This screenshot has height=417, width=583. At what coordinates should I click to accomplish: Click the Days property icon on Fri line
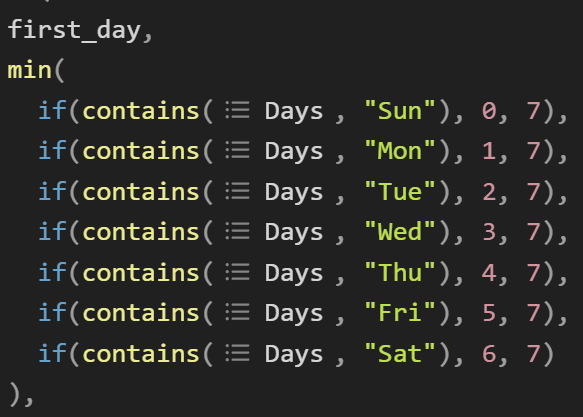coord(238,312)
